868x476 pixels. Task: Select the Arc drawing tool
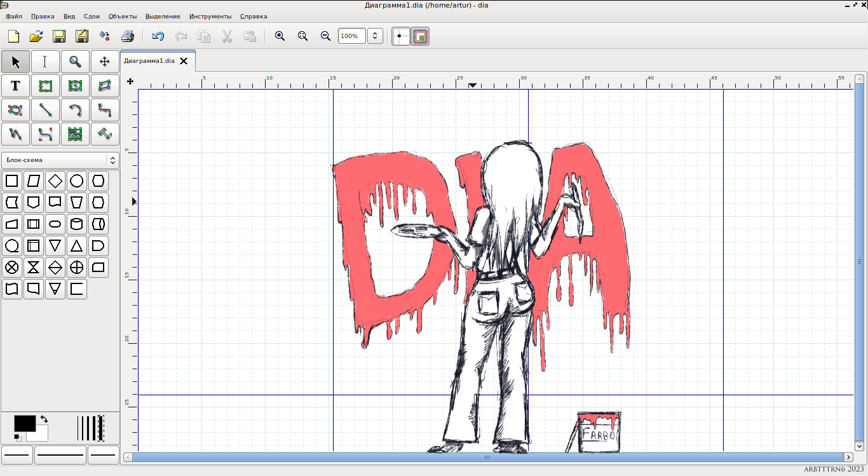(75, 110)
